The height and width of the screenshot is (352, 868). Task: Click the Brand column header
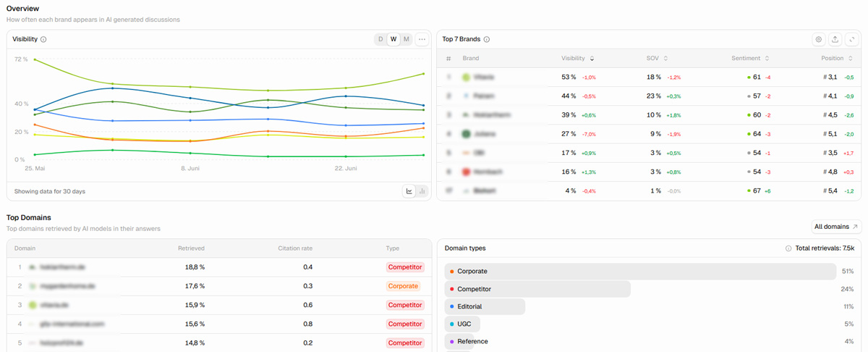[471, 58]
